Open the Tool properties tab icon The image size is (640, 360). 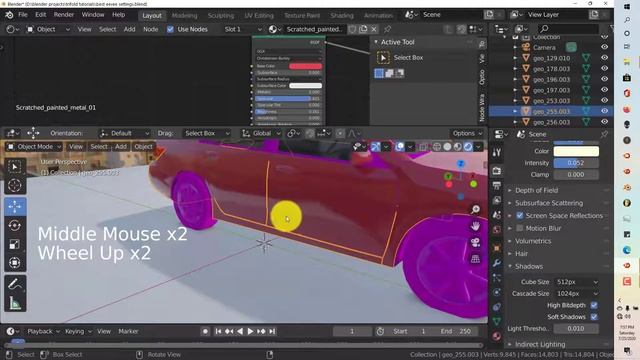tap(496, 153)
